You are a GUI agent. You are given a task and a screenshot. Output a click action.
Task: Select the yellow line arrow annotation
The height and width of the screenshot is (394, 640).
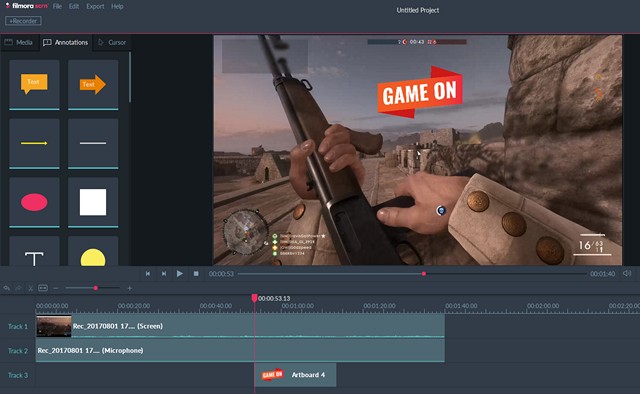[x=34, y=143]
